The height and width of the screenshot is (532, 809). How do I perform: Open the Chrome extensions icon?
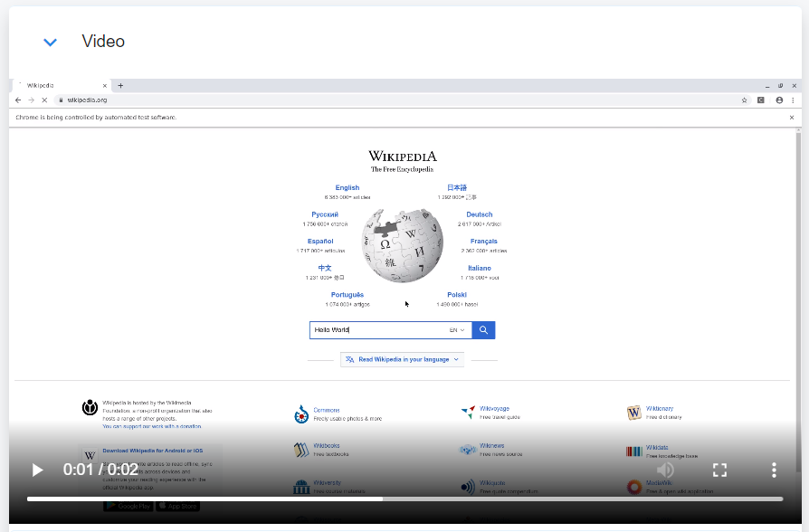tap(760, 100)
